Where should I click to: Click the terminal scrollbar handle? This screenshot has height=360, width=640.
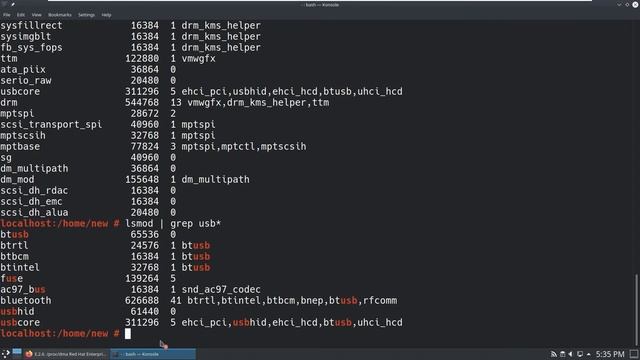click(636, 310)
